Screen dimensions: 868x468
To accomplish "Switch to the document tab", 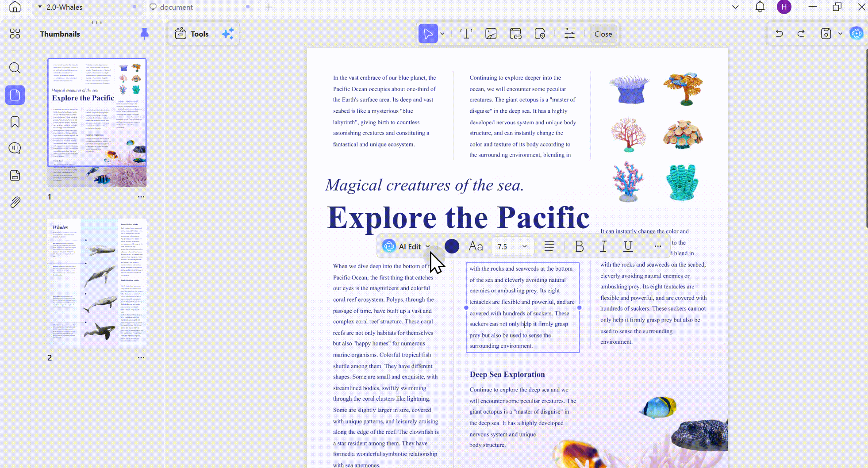I will tap(199, 7).
